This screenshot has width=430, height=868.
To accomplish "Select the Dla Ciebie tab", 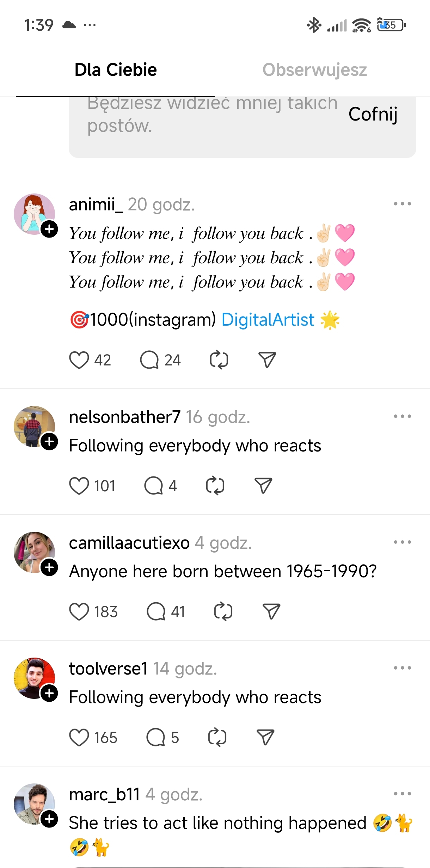I will pyautogui.click(x=116, y=70).
